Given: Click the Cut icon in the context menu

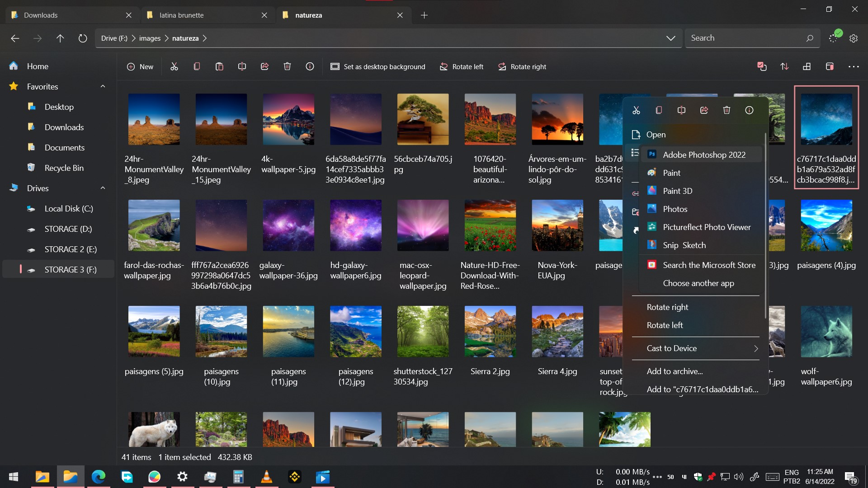Looking at the screenshot, I should click(636, 110).
